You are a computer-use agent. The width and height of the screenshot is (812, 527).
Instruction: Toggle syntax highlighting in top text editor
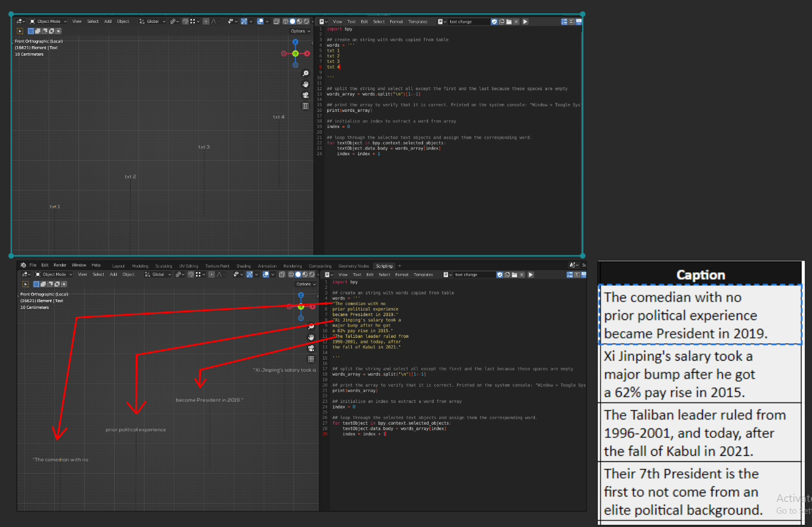pyautogui.click(x=579, y=22)
